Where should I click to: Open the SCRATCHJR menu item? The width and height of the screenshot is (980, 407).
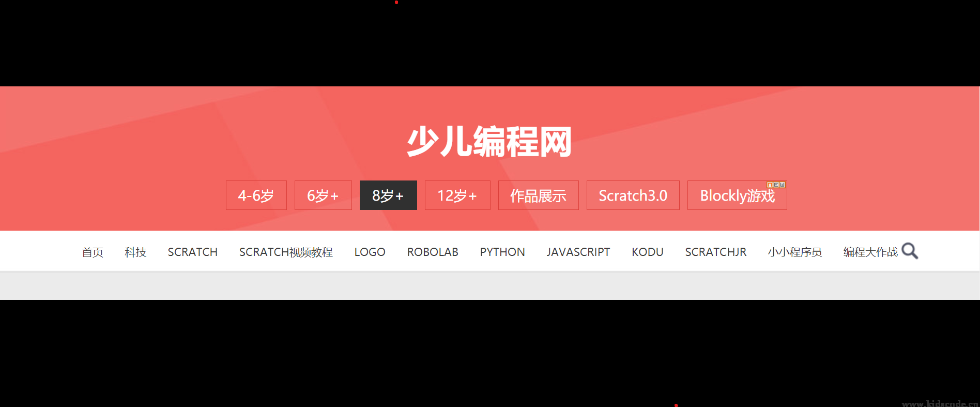pyautogui.click(x=716, y=252)
